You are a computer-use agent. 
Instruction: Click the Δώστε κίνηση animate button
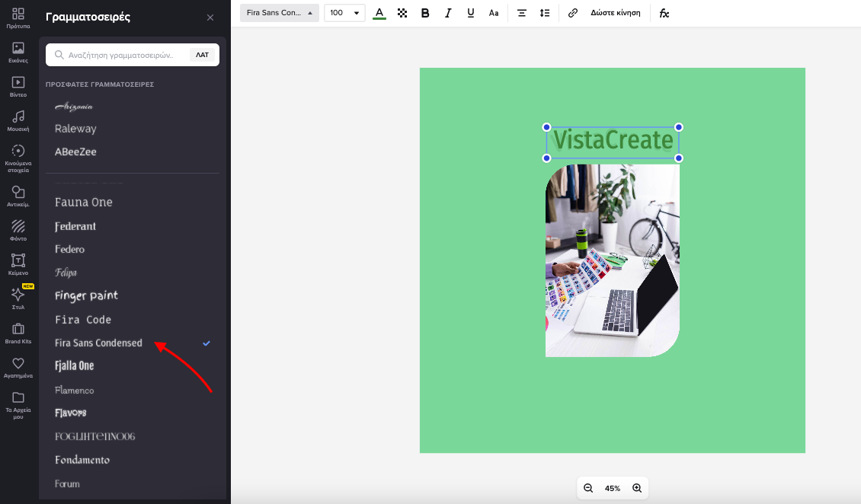616,13
